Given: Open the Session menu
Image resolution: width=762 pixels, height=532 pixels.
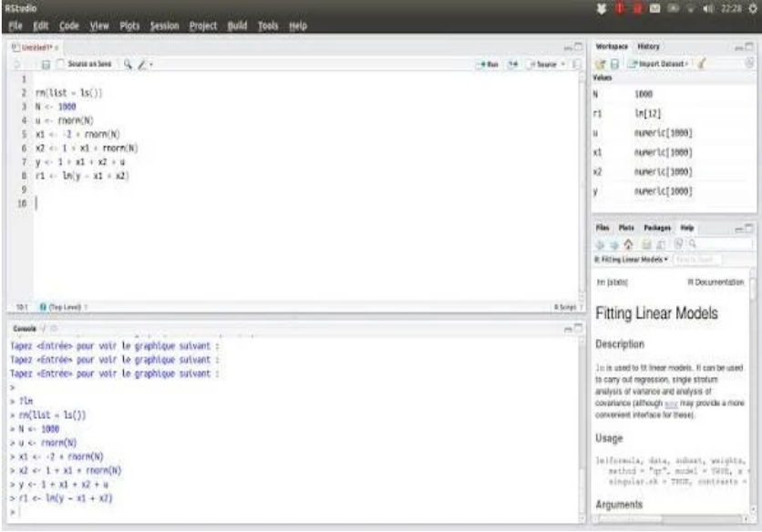Looking at the screenshot, I should 164,26.
